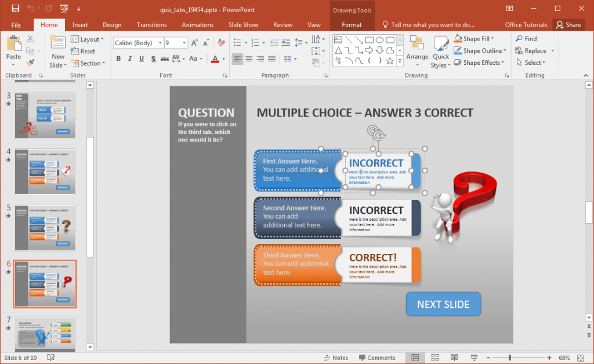Insert a rectangle from the Shapes gallery
Screen dimensions: 594x364
click(369, 39)
